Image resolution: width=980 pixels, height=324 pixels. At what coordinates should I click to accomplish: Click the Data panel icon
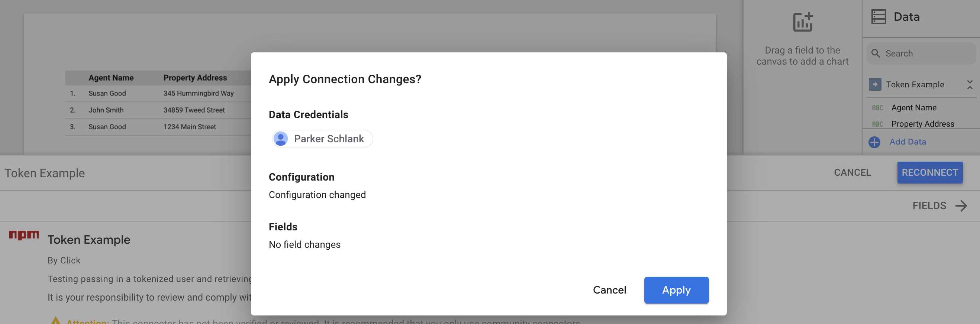click(879, 17)
